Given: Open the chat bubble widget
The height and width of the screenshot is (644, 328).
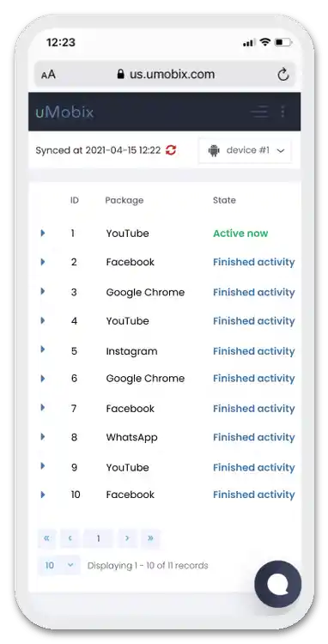Looking at the screenshot, I should pyautogui.click(x=278, y=584).
